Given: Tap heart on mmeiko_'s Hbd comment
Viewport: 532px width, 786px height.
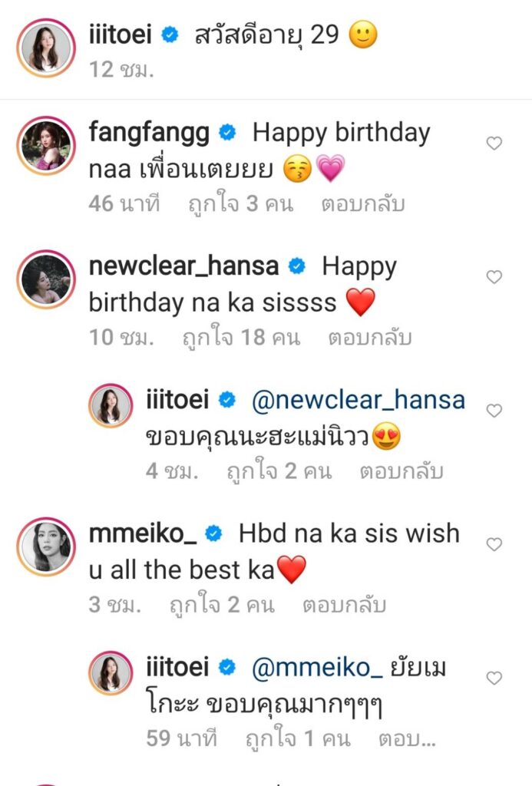Looking at the screenshot, I should coord(495,544).
